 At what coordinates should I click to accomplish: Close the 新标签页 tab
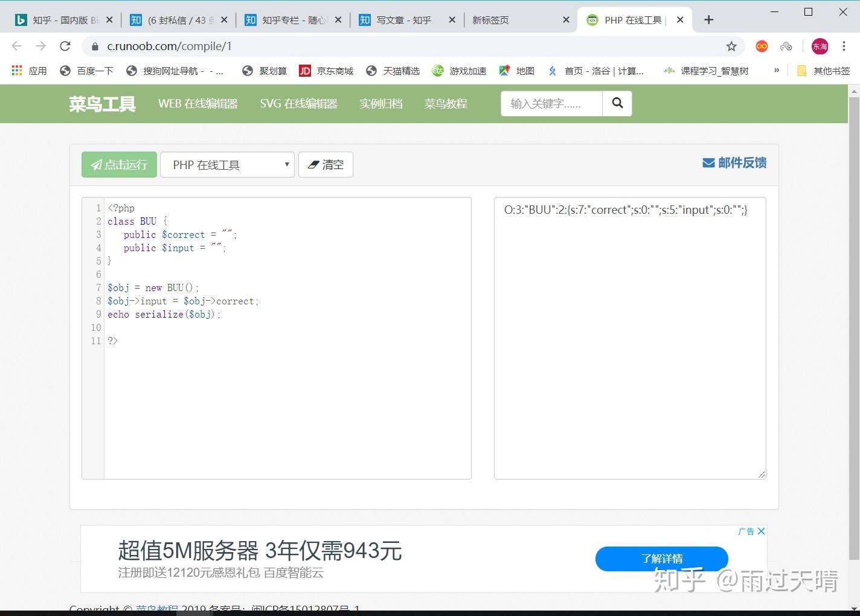click(x=566, y=20)
